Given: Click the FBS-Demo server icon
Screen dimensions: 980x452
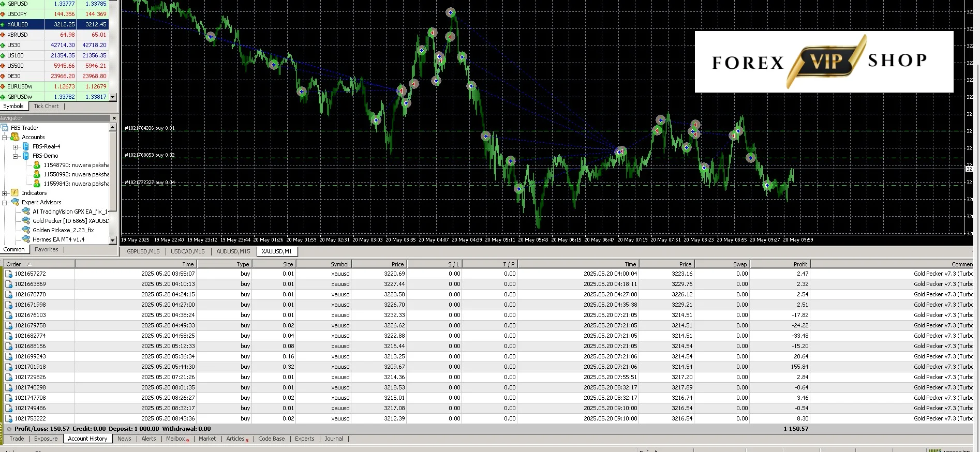Looking at the screenshot, I should 26,156.
